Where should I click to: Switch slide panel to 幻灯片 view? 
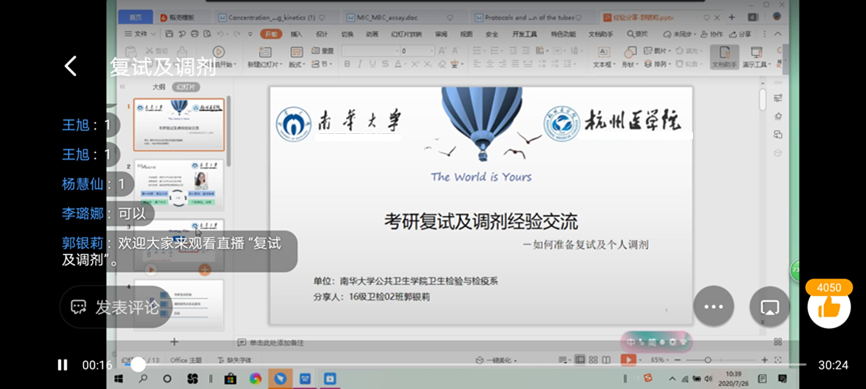point(186,87)
